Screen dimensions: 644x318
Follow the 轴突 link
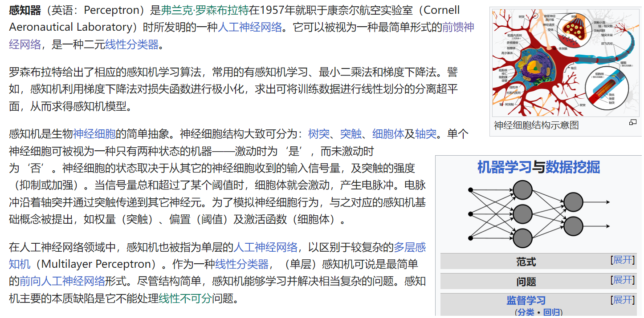pos(426,133)
